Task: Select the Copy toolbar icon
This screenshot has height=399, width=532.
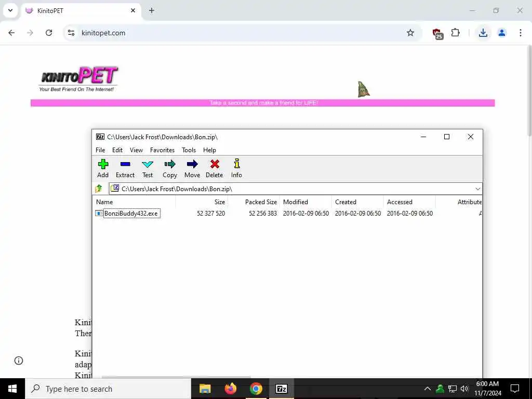Action: pos(170,168)
